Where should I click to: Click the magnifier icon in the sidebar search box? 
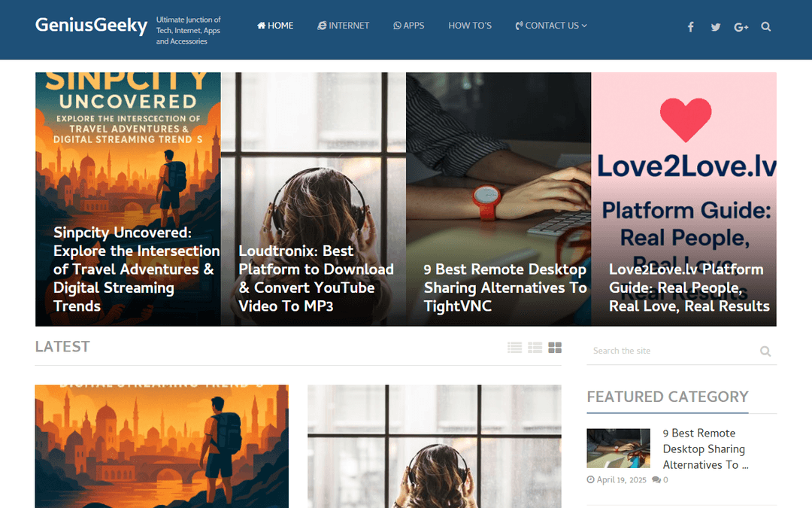(x=765, y=351)
